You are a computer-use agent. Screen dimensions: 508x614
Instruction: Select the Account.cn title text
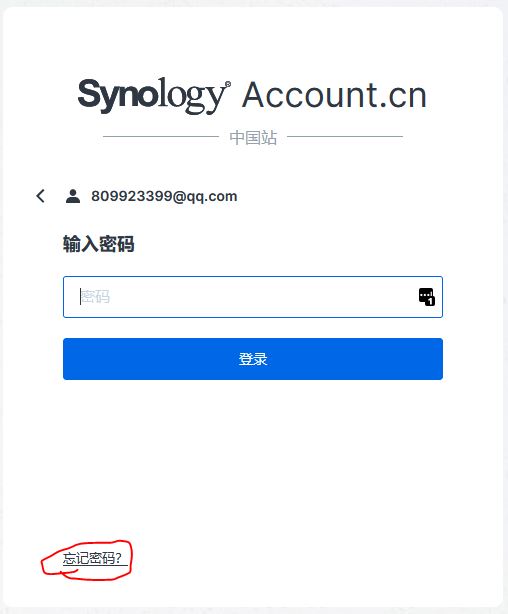(334, 95)
